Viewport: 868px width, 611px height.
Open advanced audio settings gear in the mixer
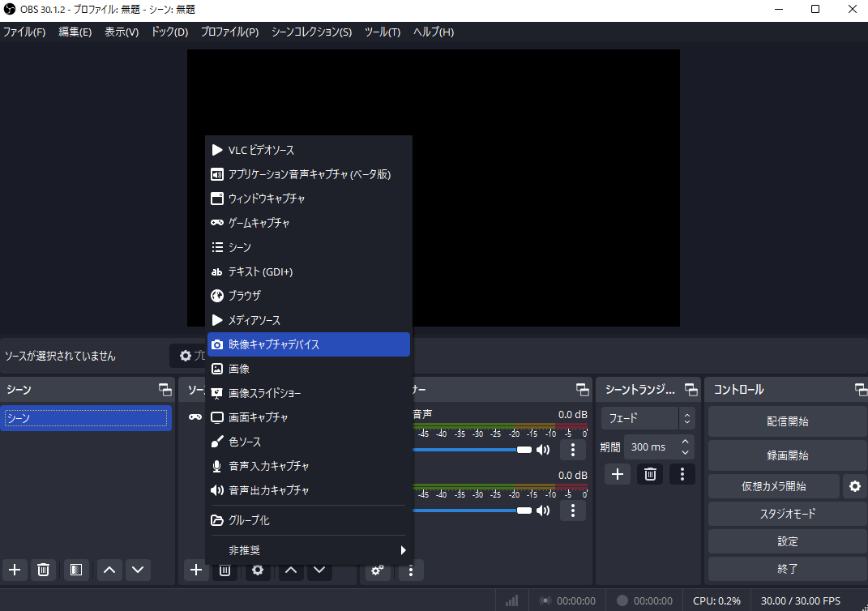377,570
